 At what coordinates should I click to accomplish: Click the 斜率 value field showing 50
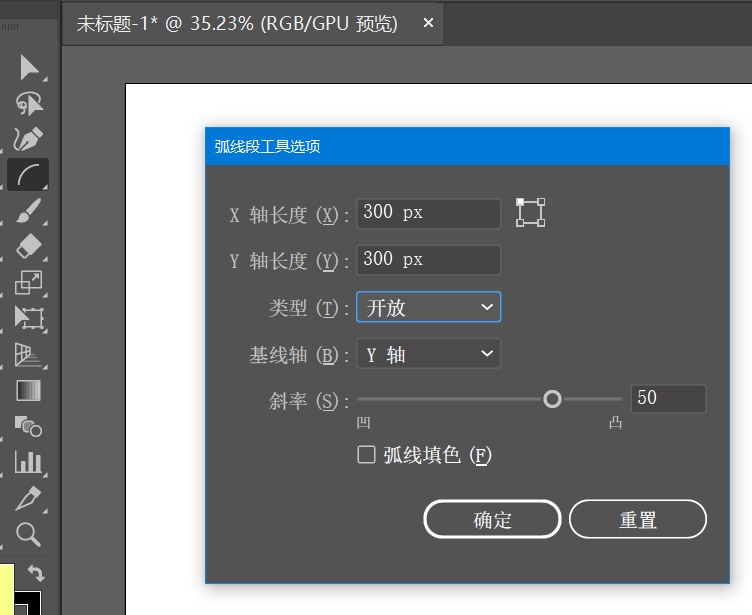[x=668, y=398]
